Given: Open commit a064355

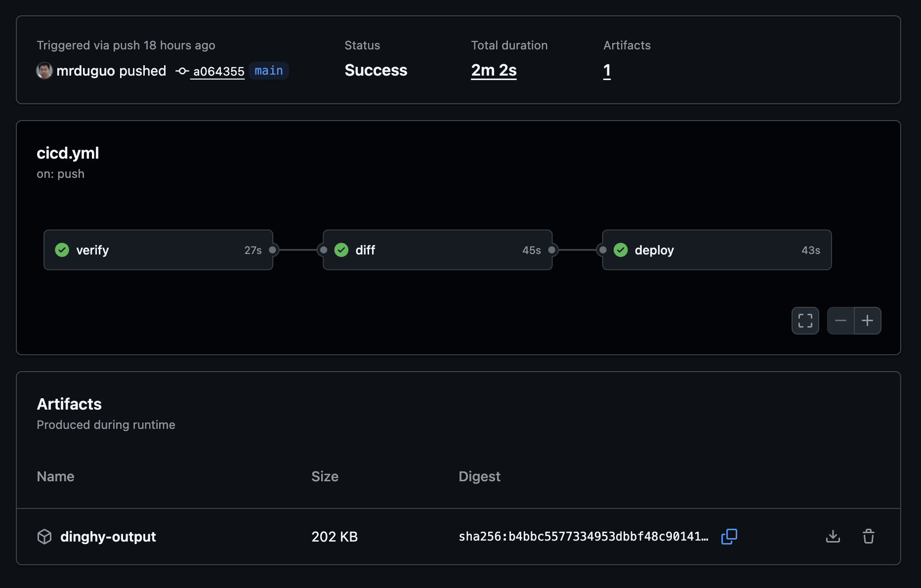Looking at the screenshot, I should [218, 72].
